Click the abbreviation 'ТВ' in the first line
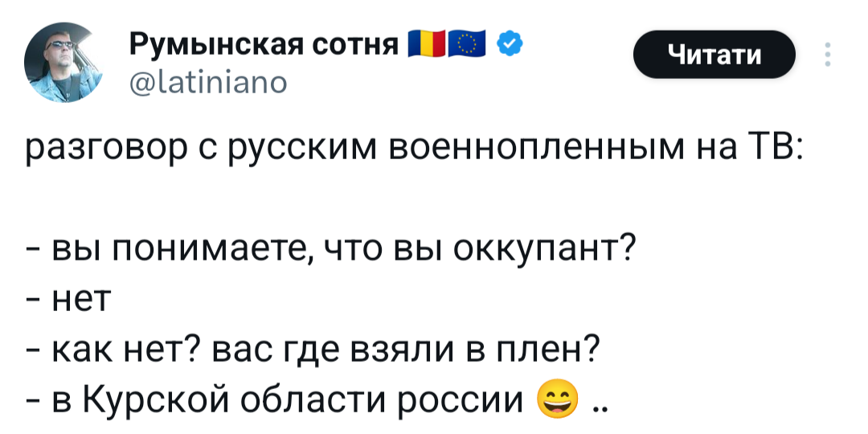 (772, 149)
